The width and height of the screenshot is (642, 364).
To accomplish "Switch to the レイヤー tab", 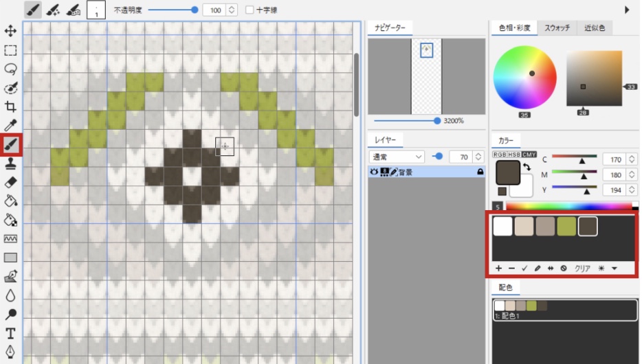I will tap(386, 140).
